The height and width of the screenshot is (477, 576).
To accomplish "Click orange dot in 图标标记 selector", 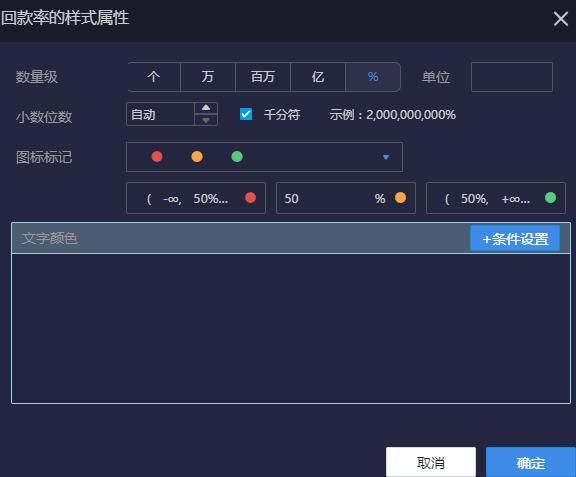I will coord(197,157).
